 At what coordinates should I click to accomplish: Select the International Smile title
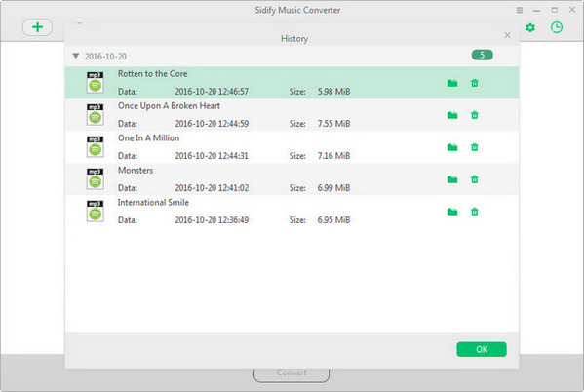153,202
